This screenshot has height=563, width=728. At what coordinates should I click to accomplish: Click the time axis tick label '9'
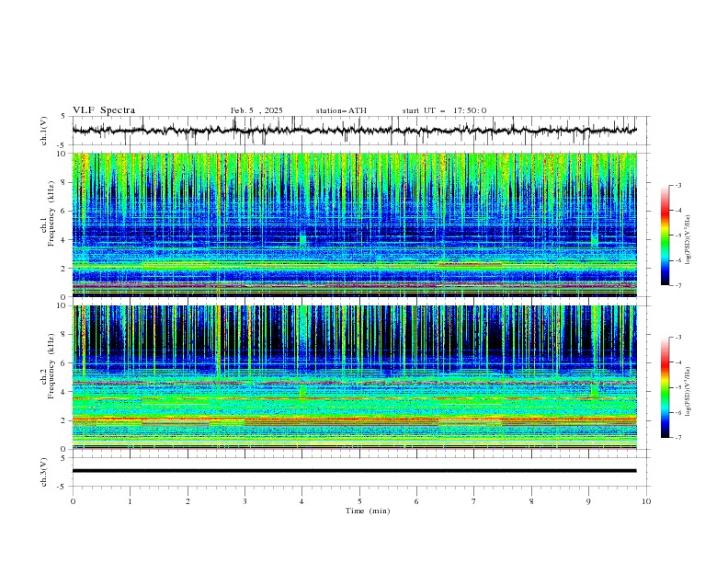pos(588,501)
